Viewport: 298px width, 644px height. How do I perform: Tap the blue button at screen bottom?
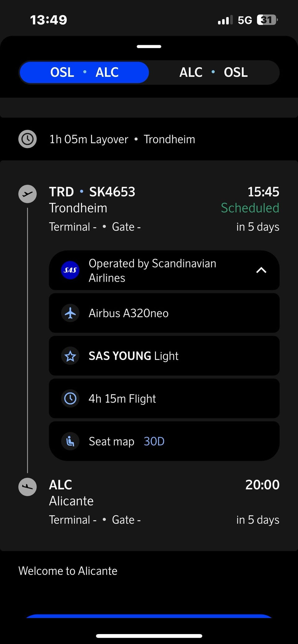point(149,616)
